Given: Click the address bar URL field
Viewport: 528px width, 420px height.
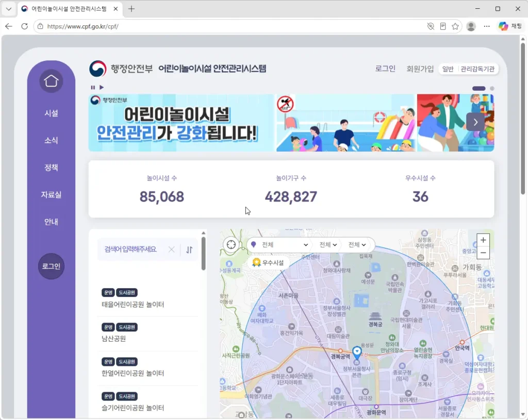Looking at the screenshot, I should 229,26.
